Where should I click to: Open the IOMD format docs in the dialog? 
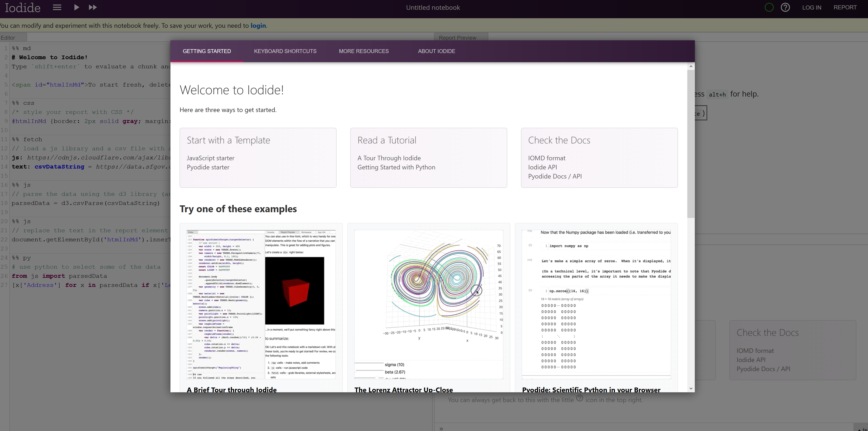click(x=547, y=158)
